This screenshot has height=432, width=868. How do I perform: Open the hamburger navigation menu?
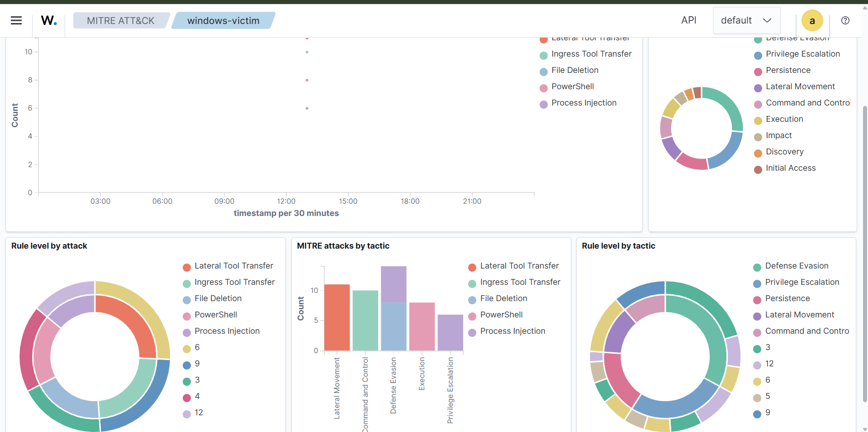pos(16,20)
